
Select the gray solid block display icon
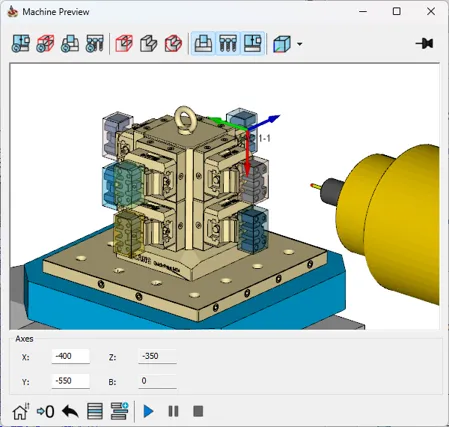[149, 43]
